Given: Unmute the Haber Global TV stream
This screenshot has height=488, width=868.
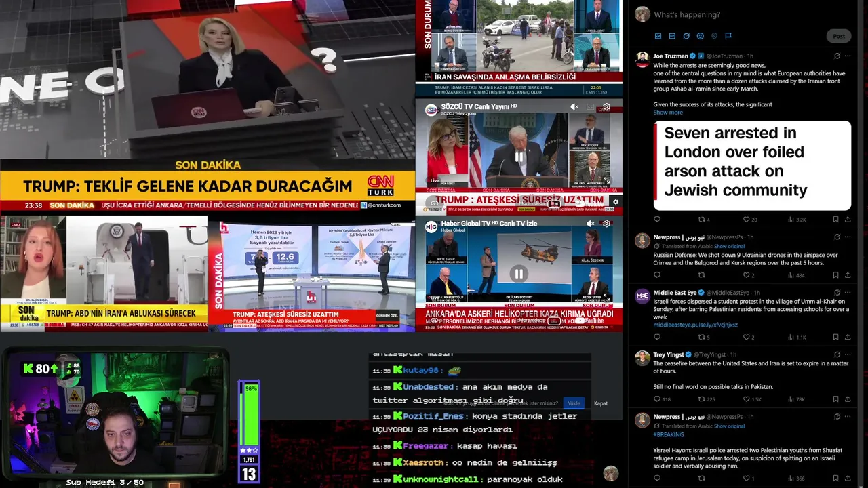Looking at the screenshot, I should pyautogui.click(x=591, y=224).
